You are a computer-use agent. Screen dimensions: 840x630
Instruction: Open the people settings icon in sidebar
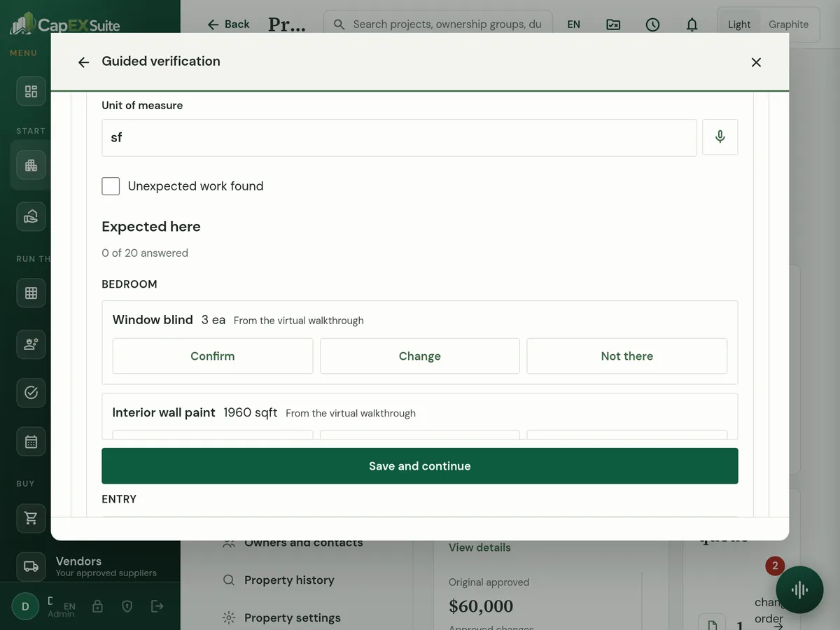31,344
